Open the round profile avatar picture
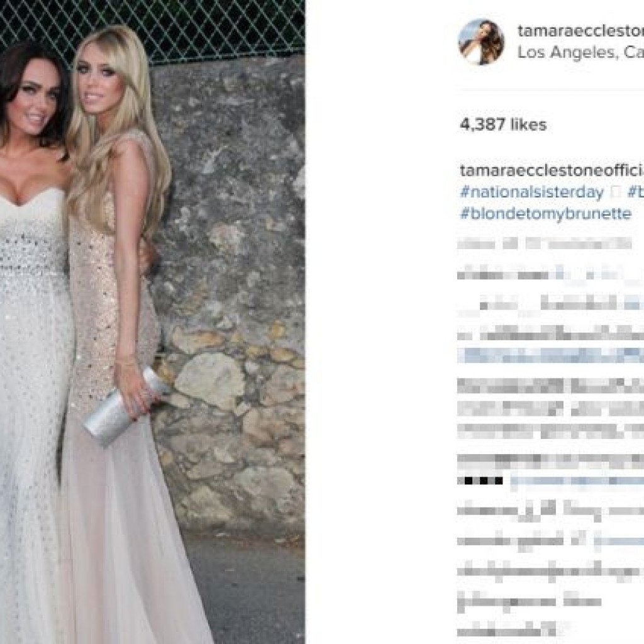The image size is (644, 644). tap(481, 42)
